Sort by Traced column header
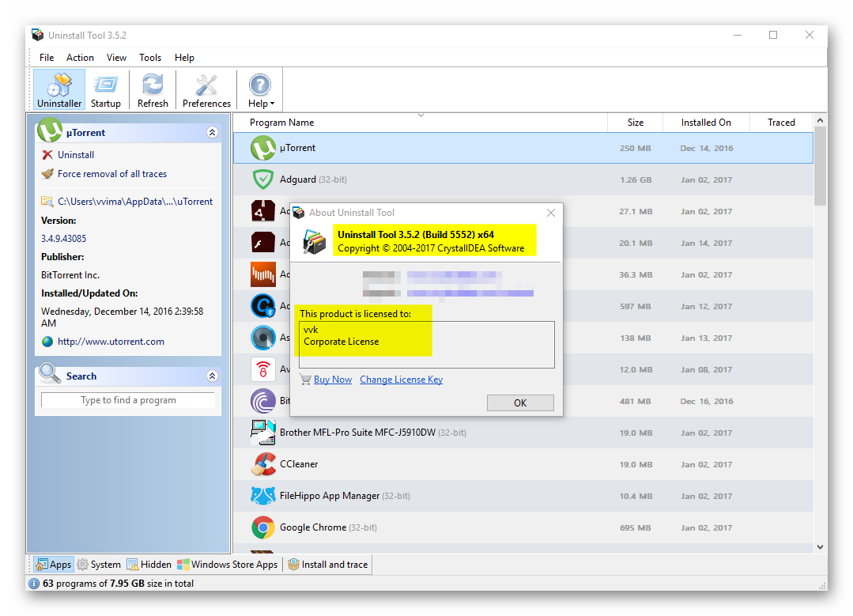This screenshot has width=853, height=616. [x=781, y=123]
